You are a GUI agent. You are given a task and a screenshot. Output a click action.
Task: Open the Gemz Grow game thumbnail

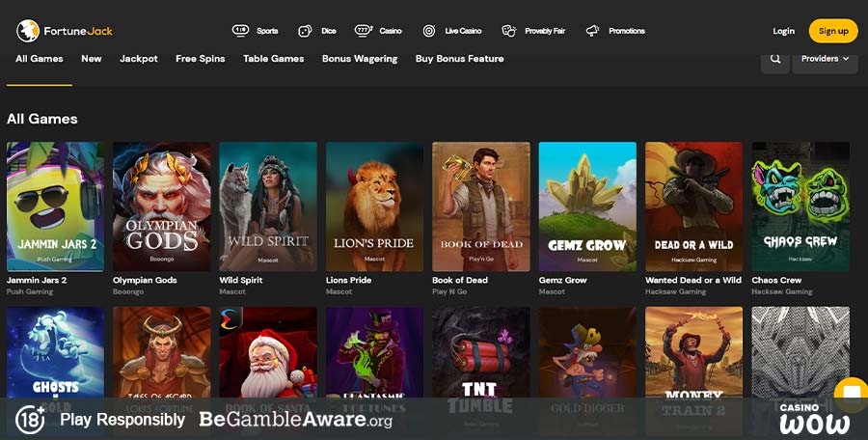[x=587, y=206]
